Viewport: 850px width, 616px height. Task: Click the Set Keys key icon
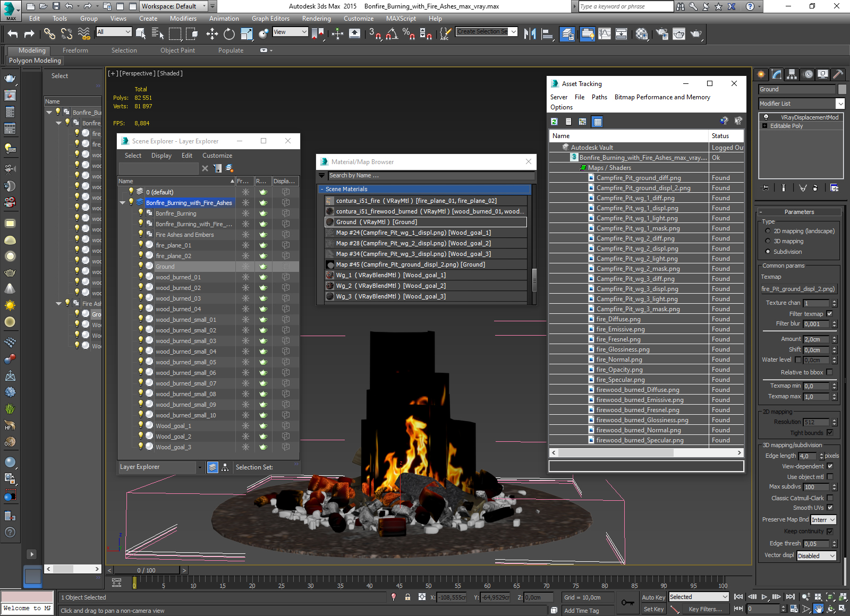[x=627, y=603]
